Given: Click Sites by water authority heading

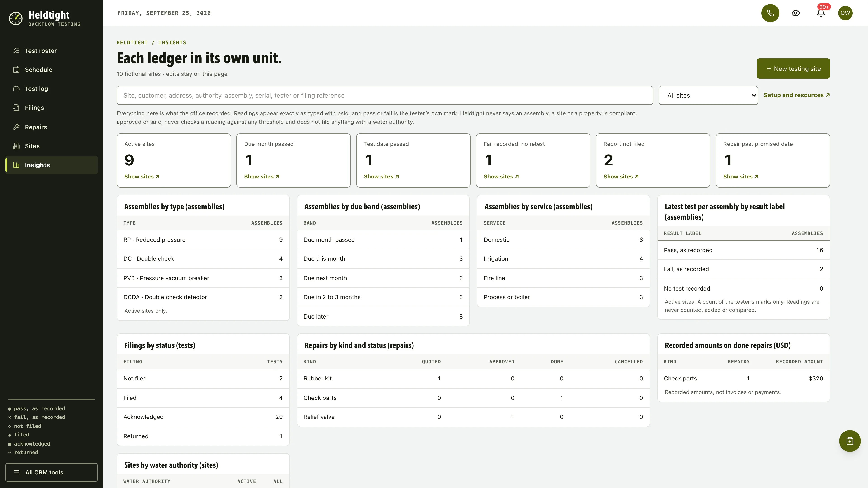Looking at the screenshot, I should point(171,465).
